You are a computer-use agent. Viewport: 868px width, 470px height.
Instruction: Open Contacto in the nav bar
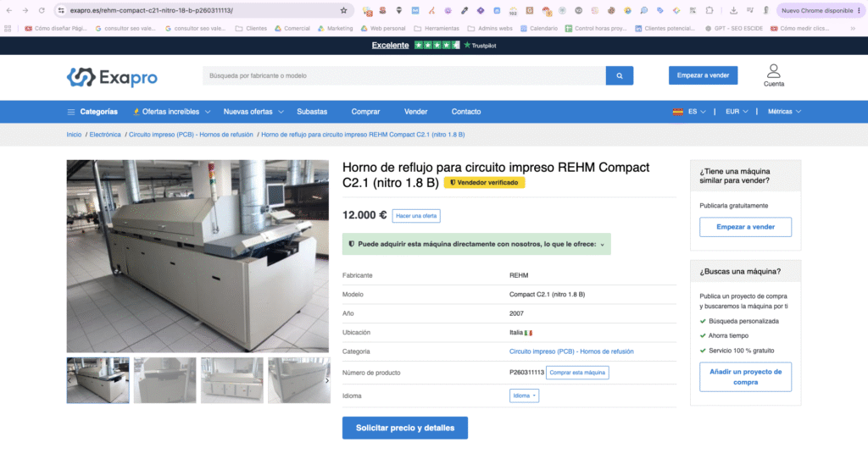(x=466, y=112)
